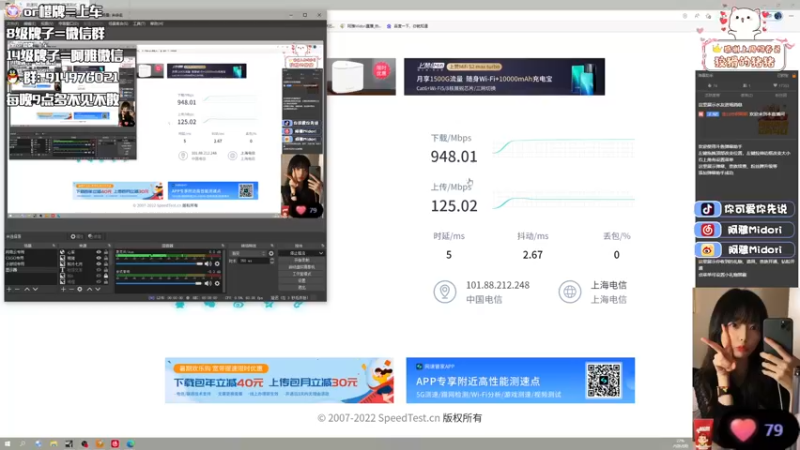Viewport: 800px width, 450px height.
Task: Open the APP专享附近高性能测速点 banner
Action: (x=520, y=380)
